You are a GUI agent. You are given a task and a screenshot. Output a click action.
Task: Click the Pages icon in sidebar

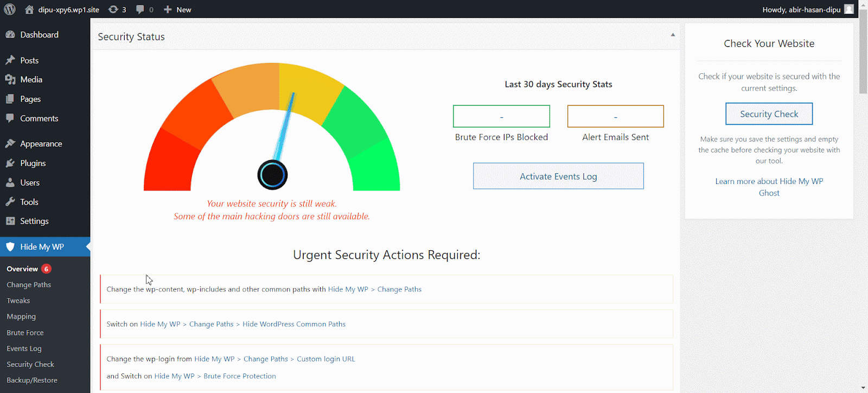[10, 99]
